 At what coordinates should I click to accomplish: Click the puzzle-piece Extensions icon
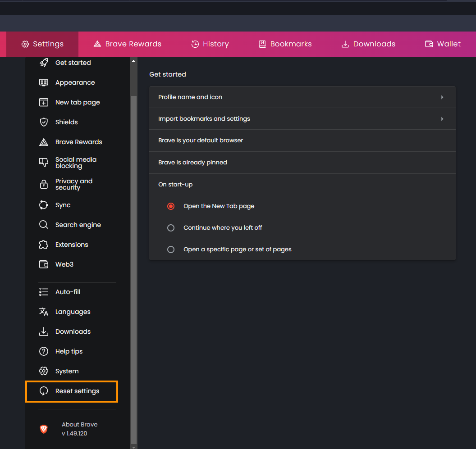point(44,245)
